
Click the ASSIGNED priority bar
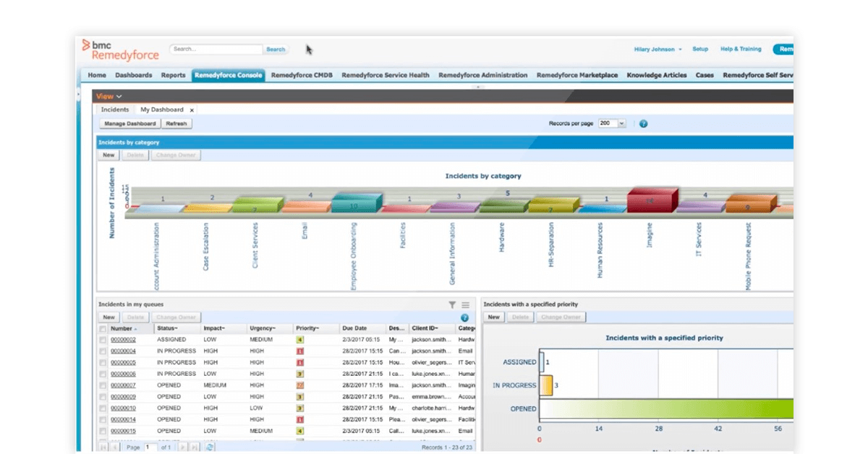(542, 362)
